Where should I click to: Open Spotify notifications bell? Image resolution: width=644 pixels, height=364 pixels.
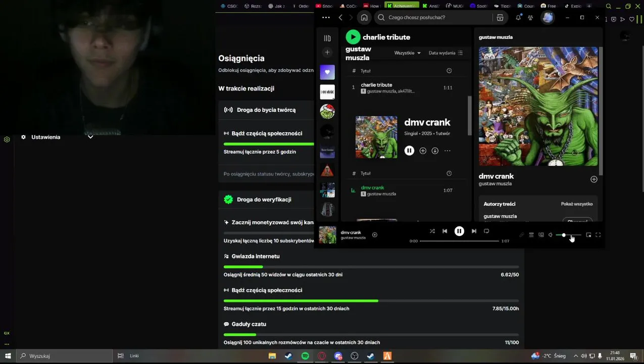pos(518,17)
